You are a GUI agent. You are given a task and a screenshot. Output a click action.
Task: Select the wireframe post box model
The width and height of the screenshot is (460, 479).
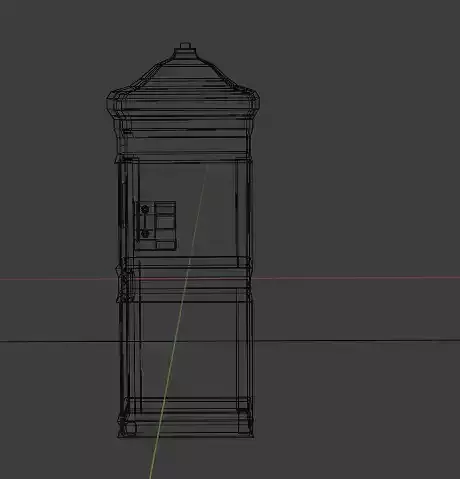click(183, 240)
